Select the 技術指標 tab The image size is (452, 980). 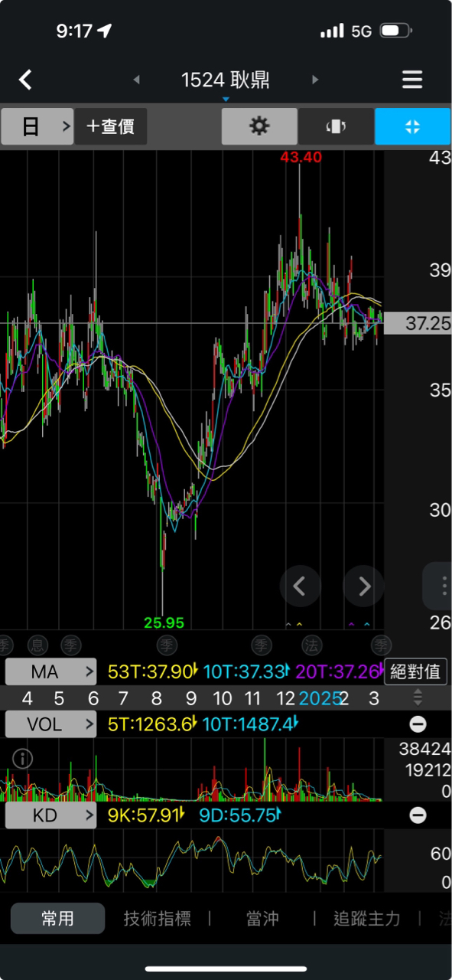[158, 918]
